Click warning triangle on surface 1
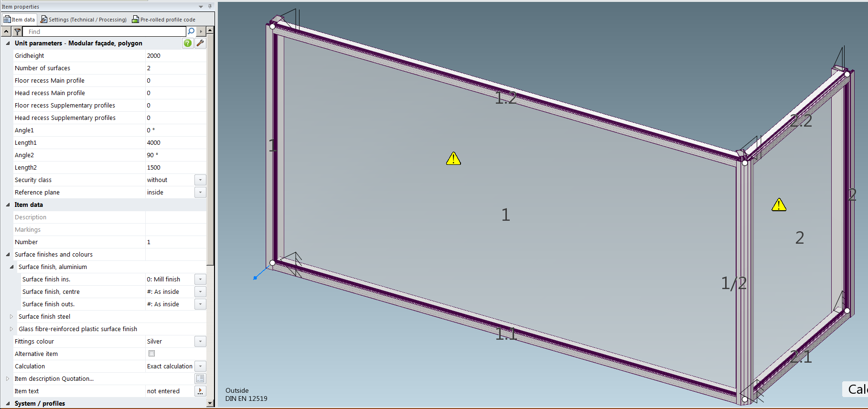The height and width of the screenshot is (409, 868). 453,159
